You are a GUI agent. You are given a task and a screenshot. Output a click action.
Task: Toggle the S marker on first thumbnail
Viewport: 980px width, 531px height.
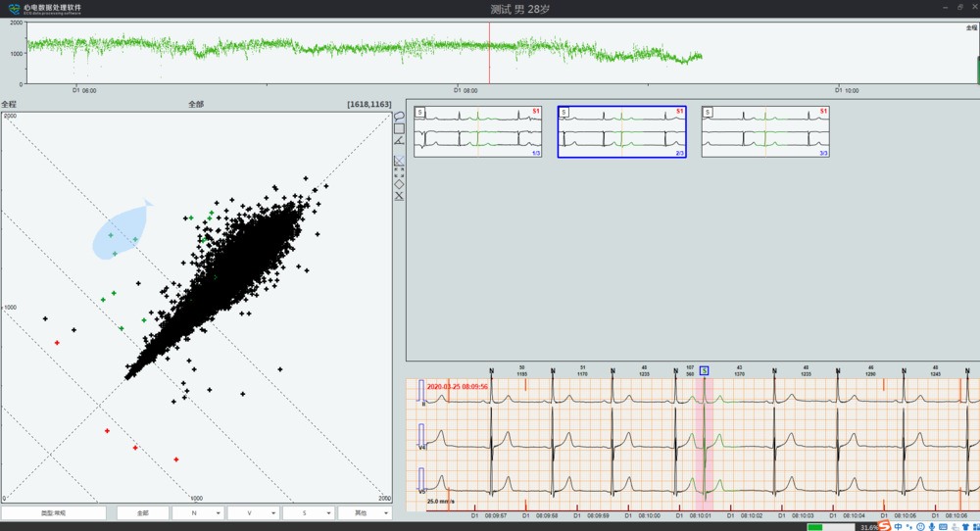click(x=420, y=113)
